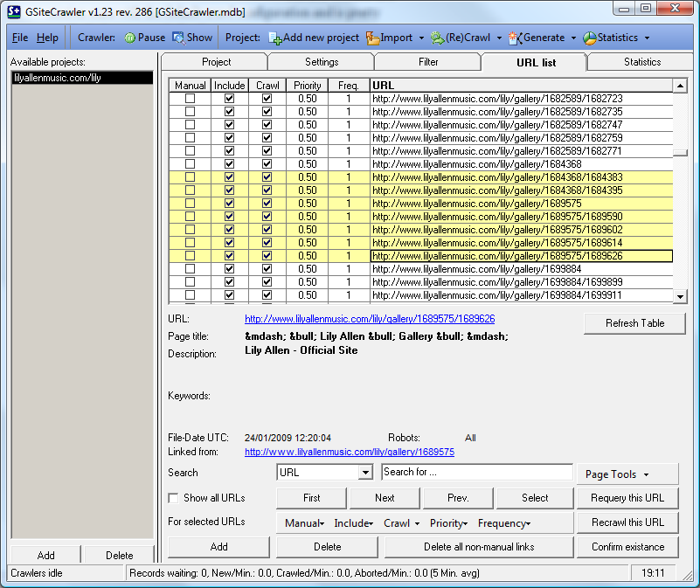Select the gallery/1684368 URL row
Screen dimensions: 700x588
(x=420, y=164)
